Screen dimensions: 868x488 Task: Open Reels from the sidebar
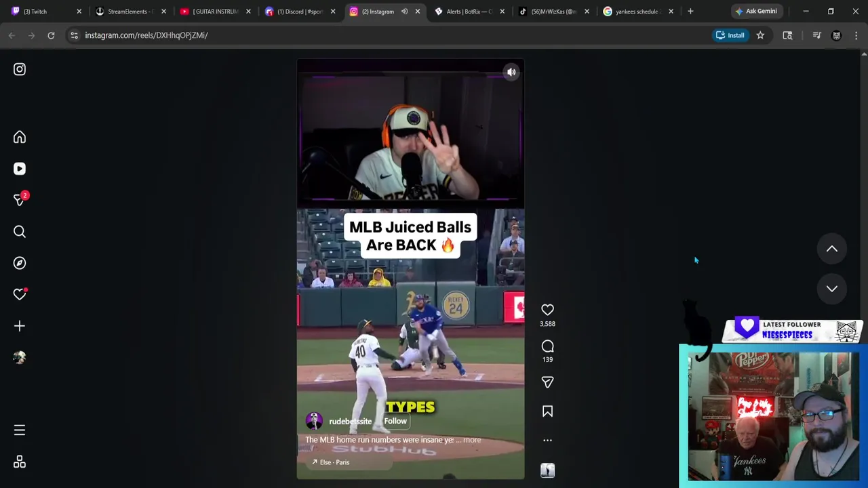click(20, 169)
